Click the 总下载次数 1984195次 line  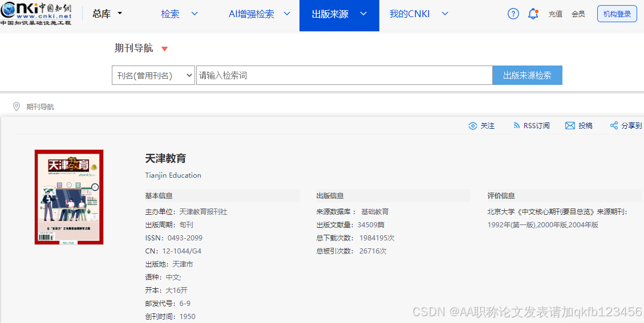point(355,238)
